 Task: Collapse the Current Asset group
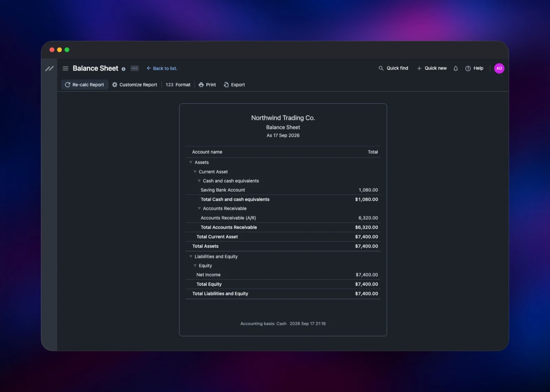pyautogui.click(x=195, y=171)
